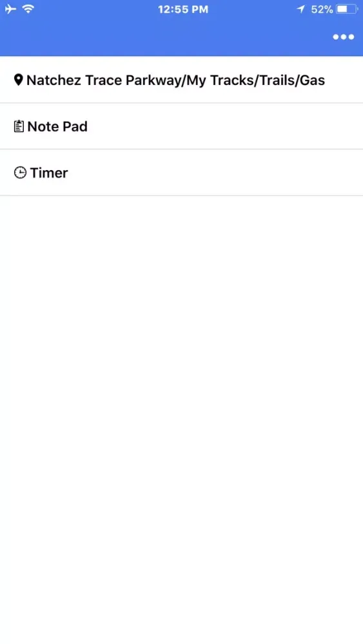Select the Note Pad row label text
Screen dimensions: 363x644
point(57,126)
